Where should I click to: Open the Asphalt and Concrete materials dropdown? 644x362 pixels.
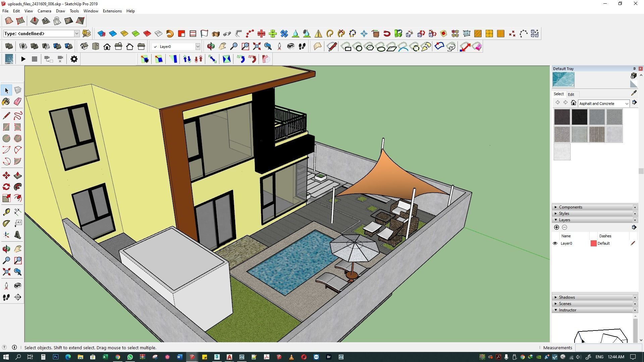point(626,104)
